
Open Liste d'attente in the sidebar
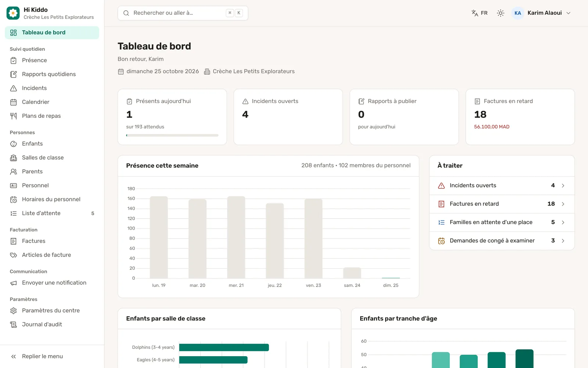(52, 213)
